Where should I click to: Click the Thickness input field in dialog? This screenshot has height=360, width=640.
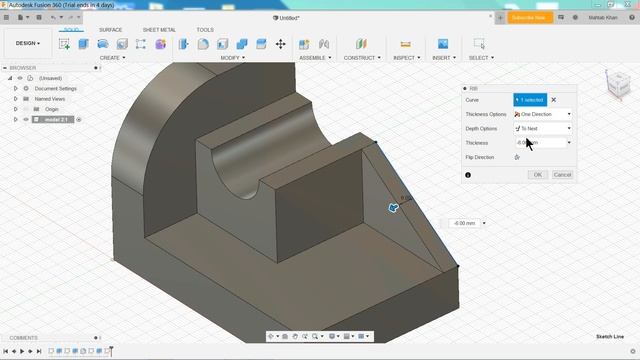[540, 143]
